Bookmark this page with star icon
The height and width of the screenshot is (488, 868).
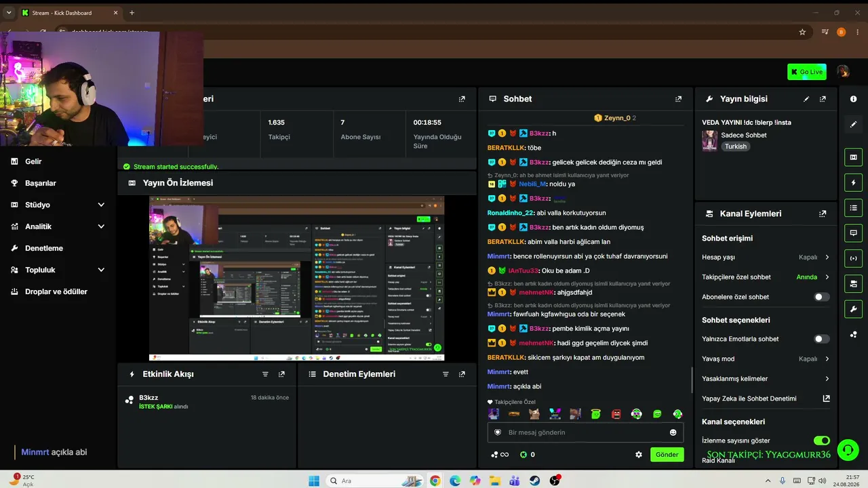tap(802, 32)
